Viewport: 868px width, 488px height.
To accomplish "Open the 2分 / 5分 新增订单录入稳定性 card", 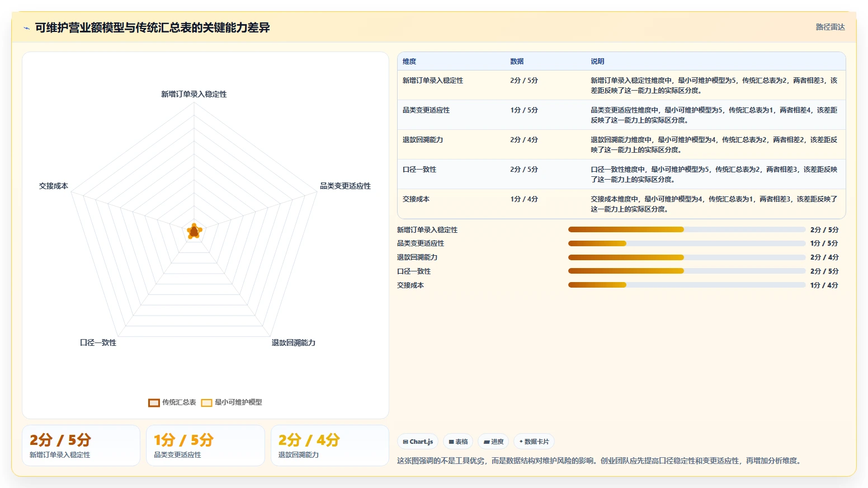I will pos(81,445).
